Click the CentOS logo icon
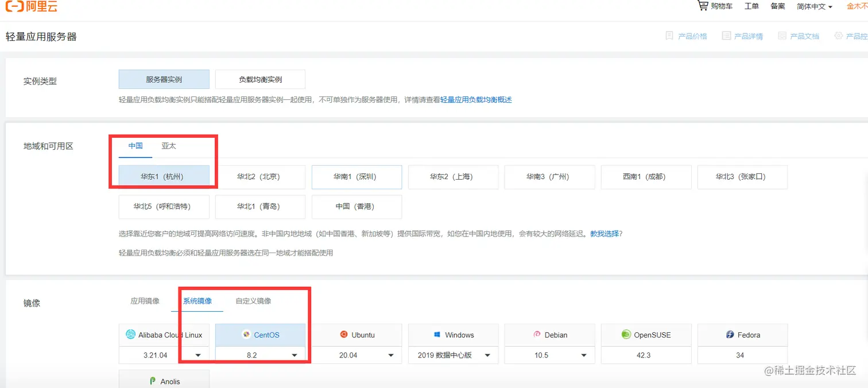The height and width of the screenshot is (388, 868). (x=246, y=335)
